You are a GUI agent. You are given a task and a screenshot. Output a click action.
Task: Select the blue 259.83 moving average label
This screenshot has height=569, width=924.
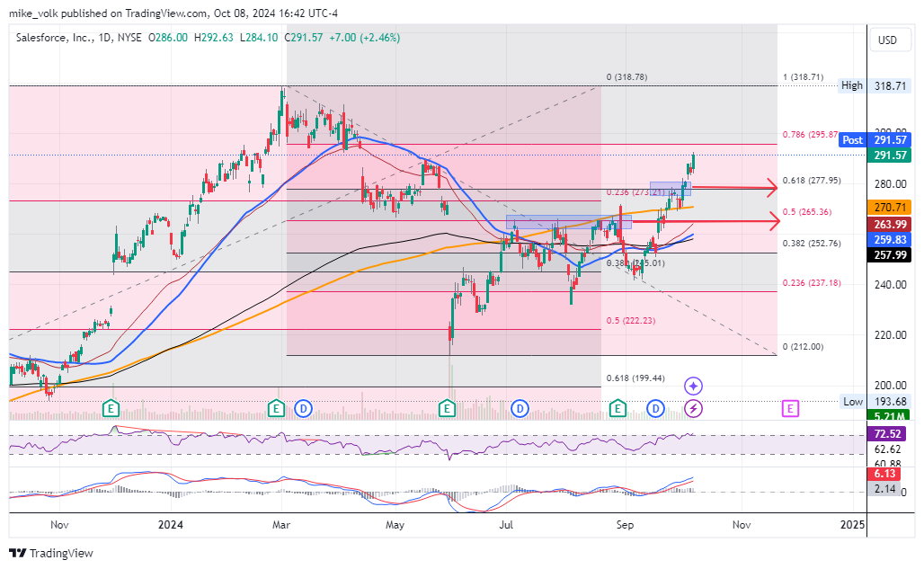pos(890,240)
